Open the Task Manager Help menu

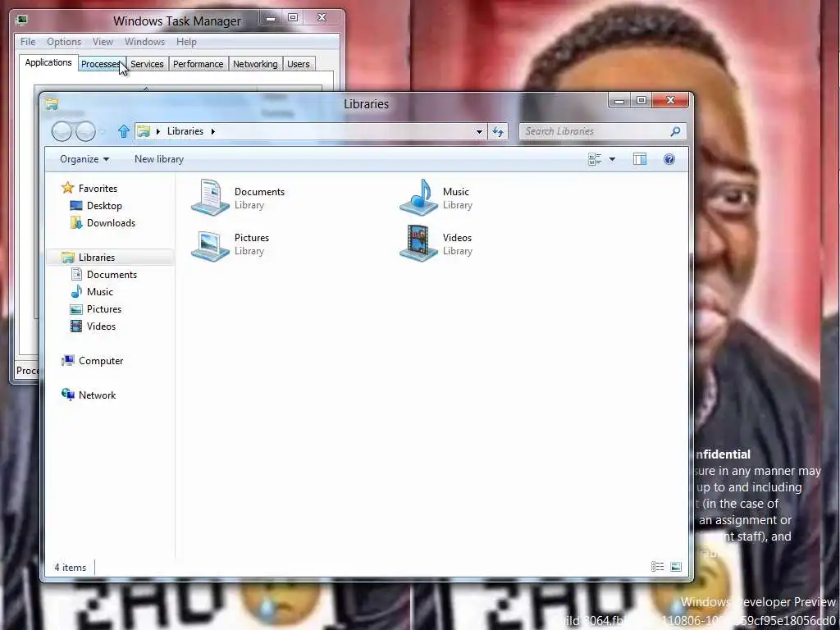[x=186, y=41]
